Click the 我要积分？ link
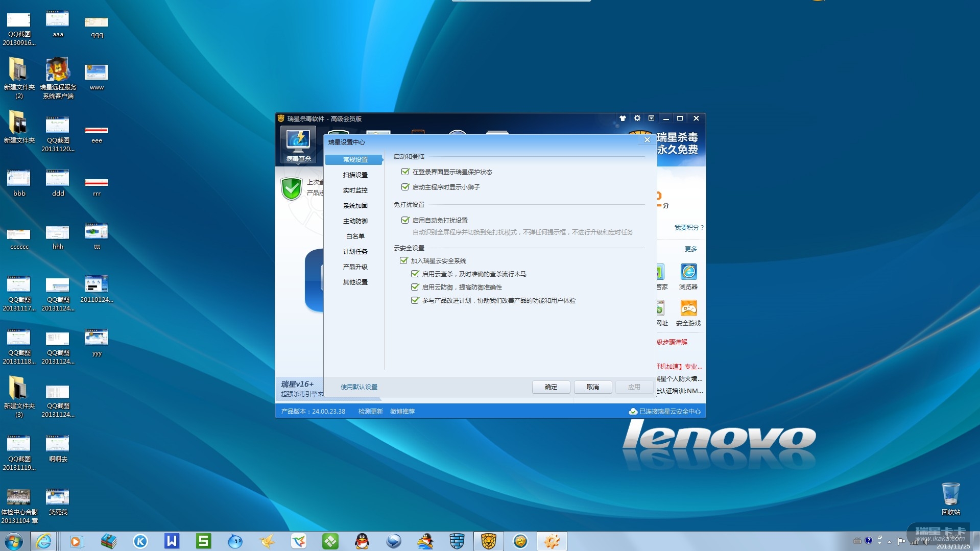This screenshot has width=980, height=551. pos(689,228)
